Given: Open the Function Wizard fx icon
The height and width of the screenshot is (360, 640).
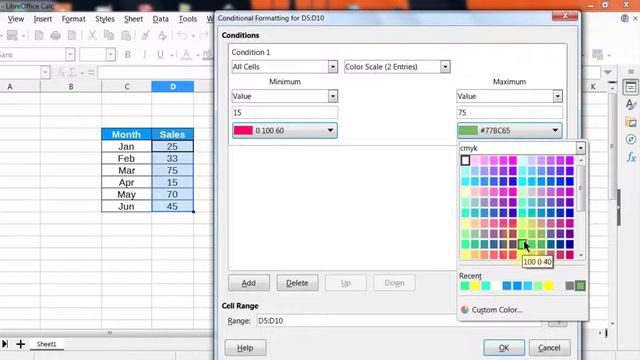Looking at the screenshot, I should click(x=61, y=73).
